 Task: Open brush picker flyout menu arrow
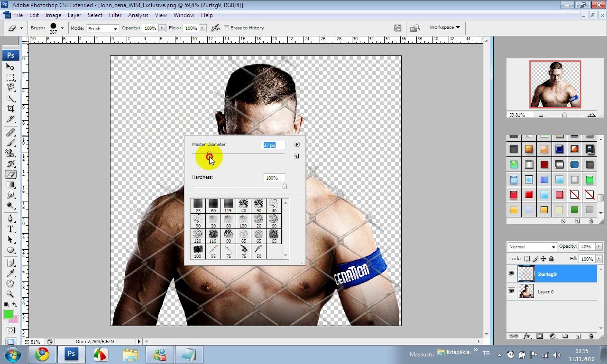coord(297,145)
